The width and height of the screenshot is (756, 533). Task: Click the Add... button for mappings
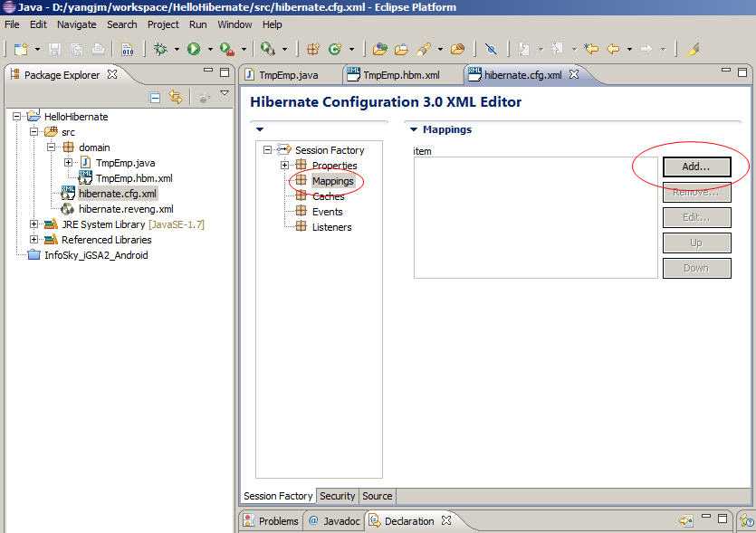[x=696, y=167]
